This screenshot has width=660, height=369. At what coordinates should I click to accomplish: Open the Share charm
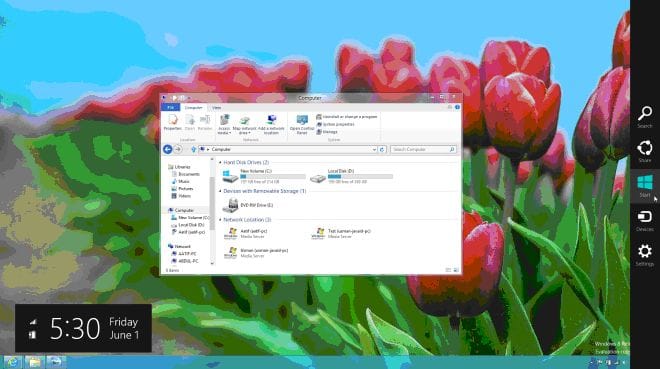click(x=644, y=151)
